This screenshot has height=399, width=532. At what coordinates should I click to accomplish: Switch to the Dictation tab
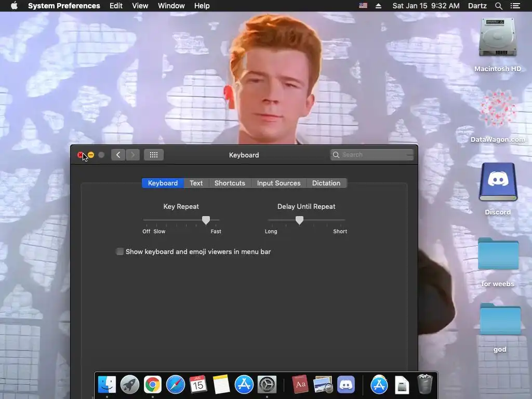tap(326, 183)
